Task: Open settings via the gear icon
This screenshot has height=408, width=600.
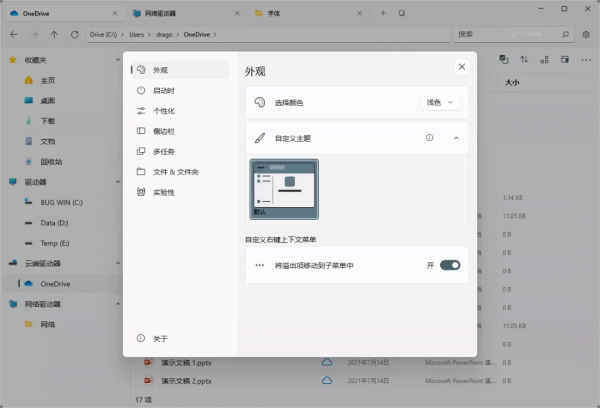Action: pos(586,34)
